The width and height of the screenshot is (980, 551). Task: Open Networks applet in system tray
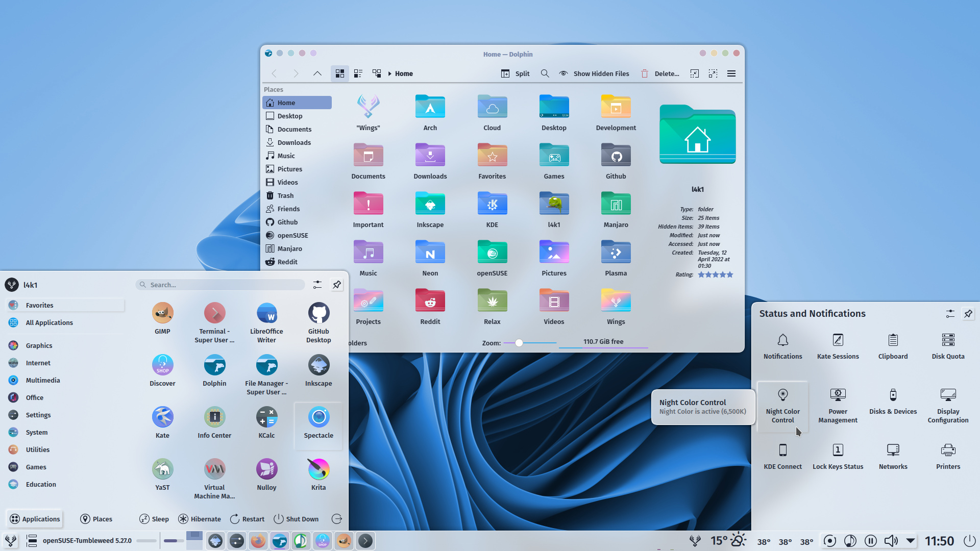tap(893, 457)
